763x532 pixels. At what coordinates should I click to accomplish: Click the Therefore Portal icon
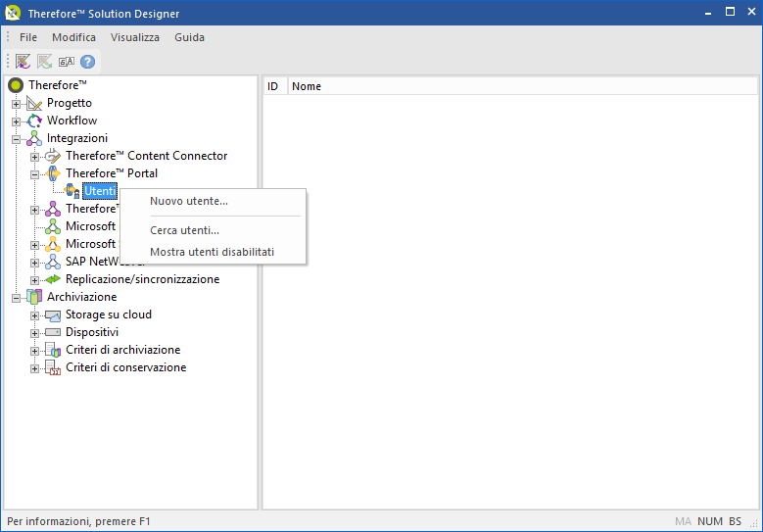click(53, 173)
